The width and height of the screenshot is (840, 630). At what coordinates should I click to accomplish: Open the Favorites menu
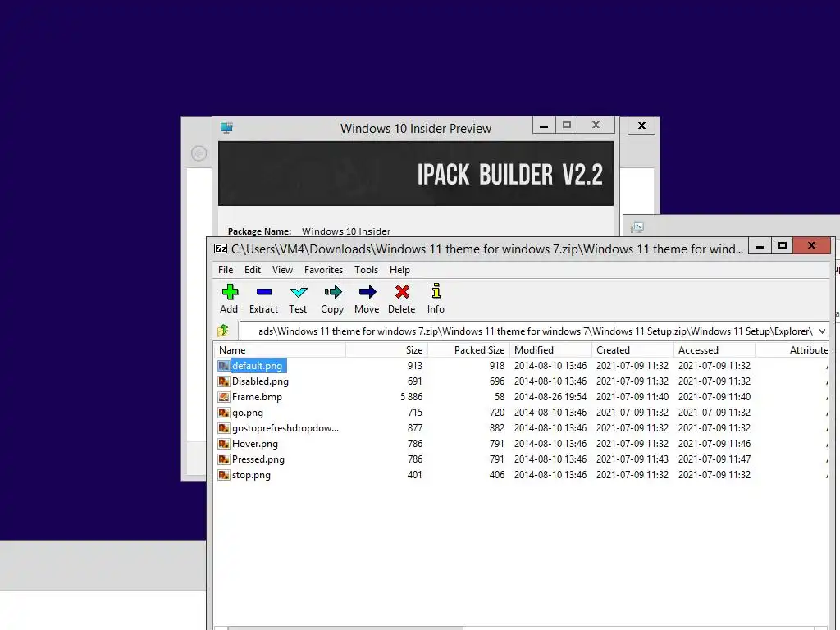[323, 269]
